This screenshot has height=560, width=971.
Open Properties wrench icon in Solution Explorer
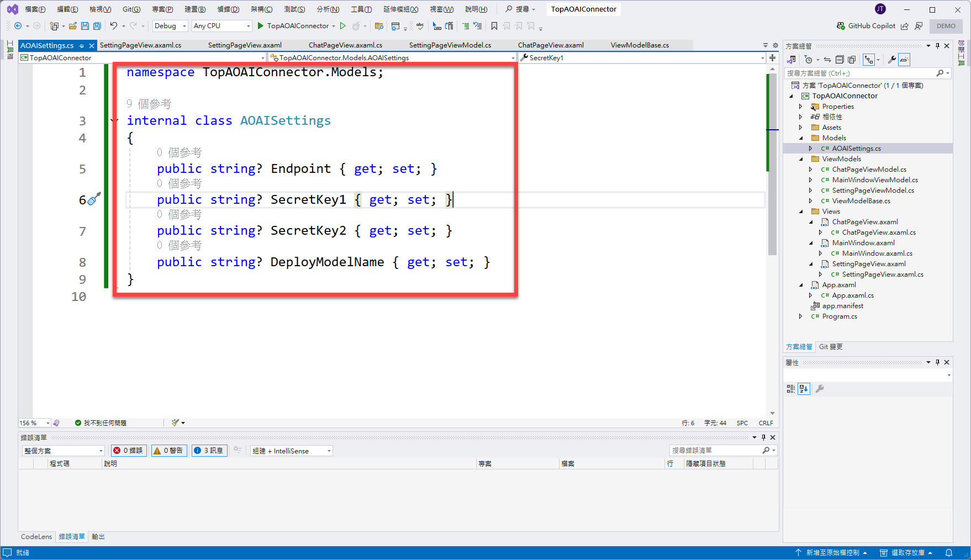click(x=891, y=60)
